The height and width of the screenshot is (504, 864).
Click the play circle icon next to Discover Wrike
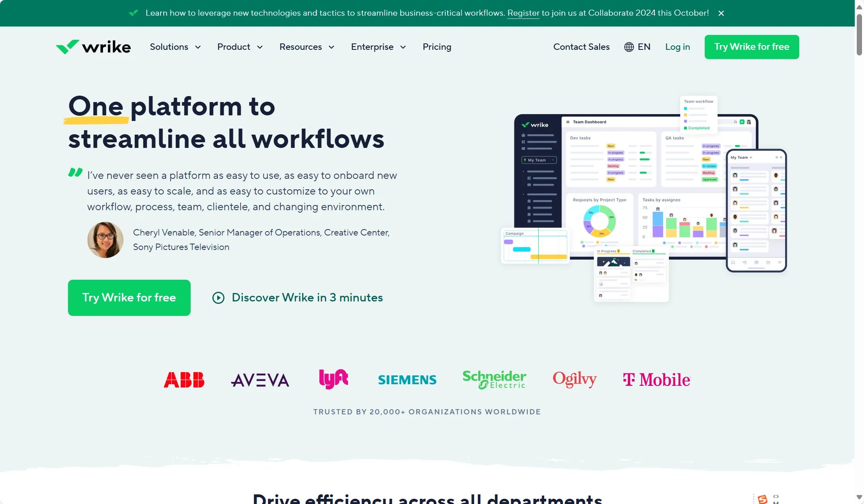pyautogui.click(x=217, y=297)
